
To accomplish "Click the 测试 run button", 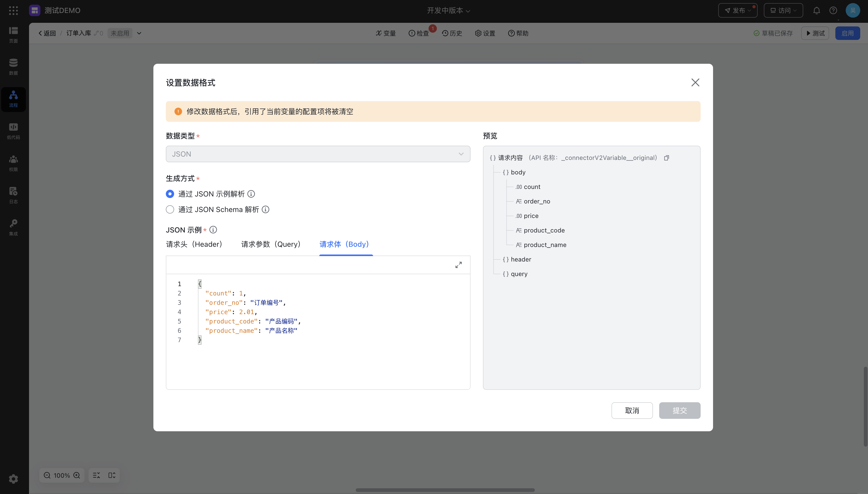I will click(815, 33).
